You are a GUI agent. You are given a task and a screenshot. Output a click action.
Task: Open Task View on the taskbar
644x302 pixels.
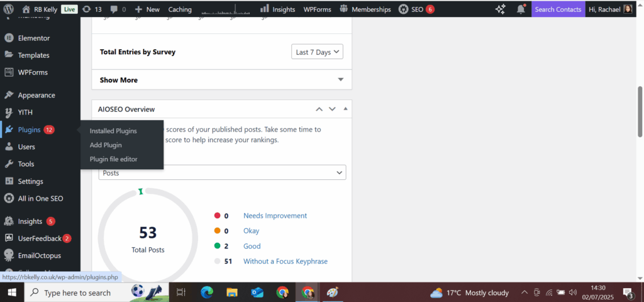[180, 293]
